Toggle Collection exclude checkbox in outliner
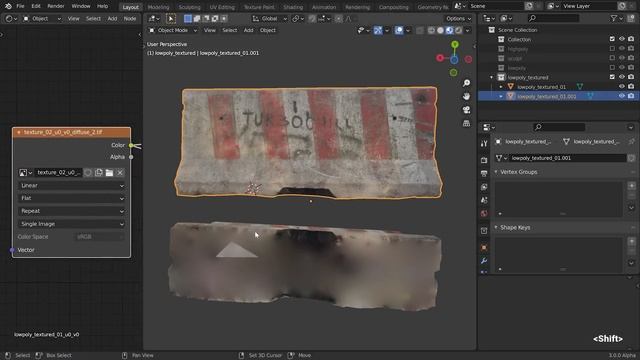 pyautogui.click(x=612, y=39)
